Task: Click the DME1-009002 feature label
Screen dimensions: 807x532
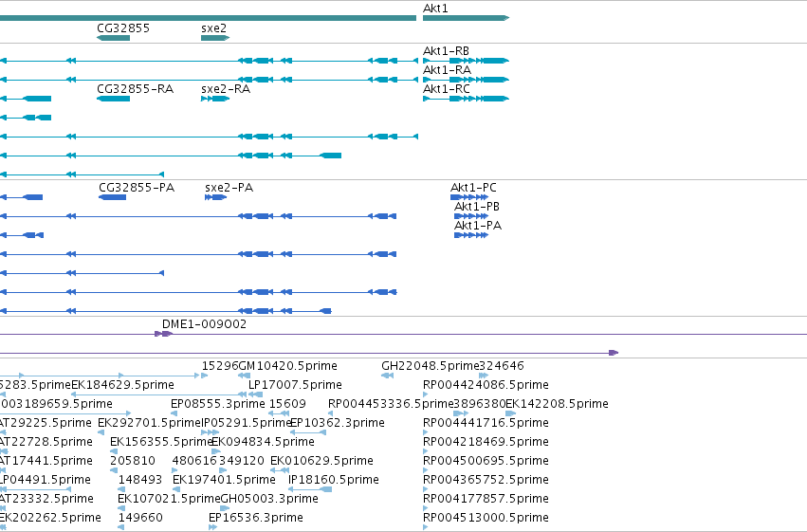Action: (204, 324)
